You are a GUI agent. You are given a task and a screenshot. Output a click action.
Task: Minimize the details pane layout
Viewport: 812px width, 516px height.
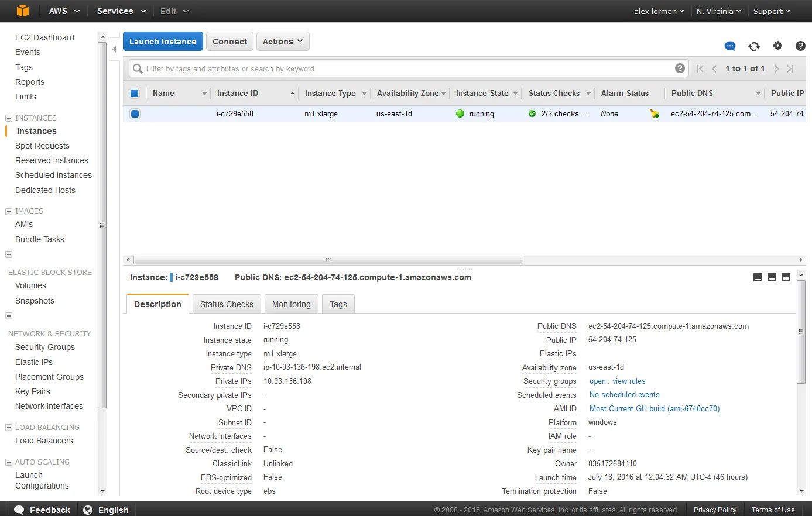pyautogui.click(x=758, y=277)
